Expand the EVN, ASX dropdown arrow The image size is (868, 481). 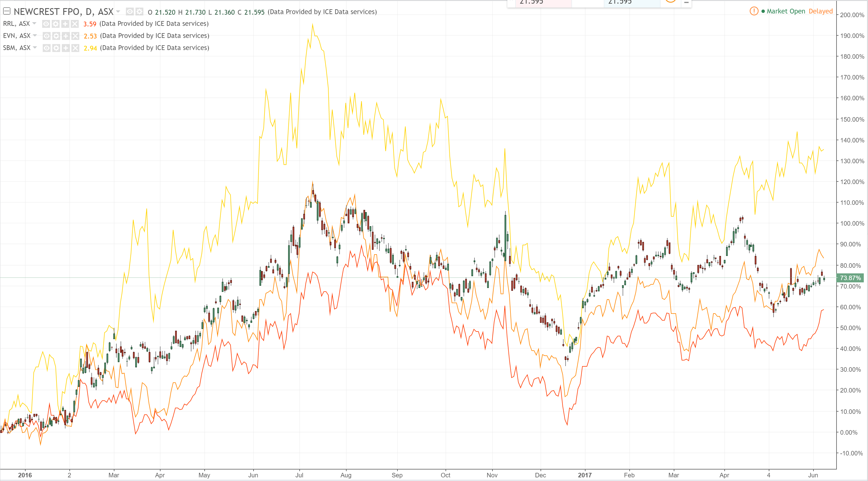35,35
